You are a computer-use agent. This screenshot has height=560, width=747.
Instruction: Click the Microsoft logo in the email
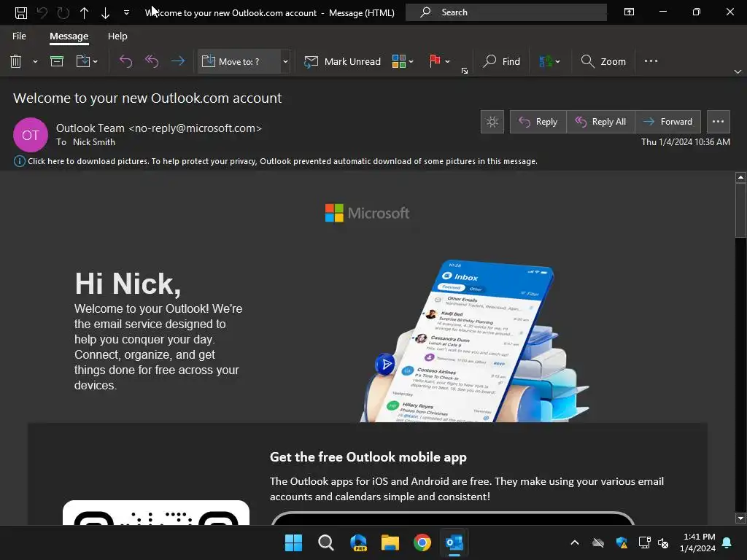point(367,213)
